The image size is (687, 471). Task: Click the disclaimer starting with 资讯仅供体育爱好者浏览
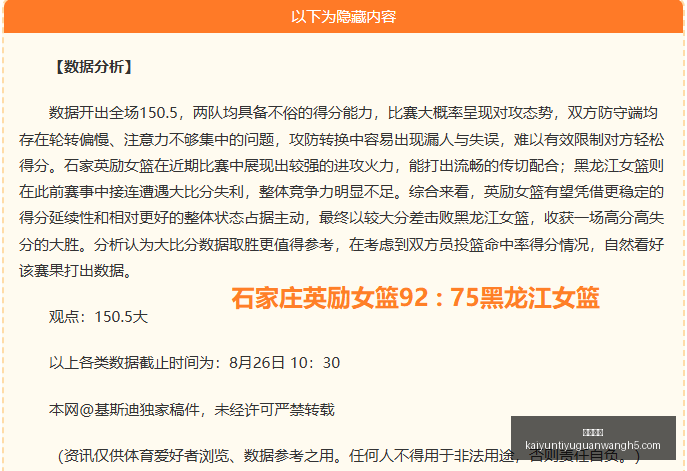click(349, 456)
